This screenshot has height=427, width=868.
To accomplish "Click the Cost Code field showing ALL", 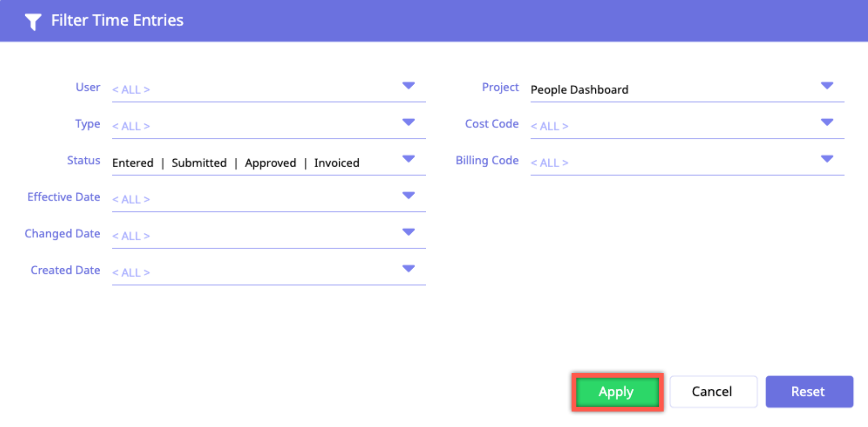I will pos(668,126).
